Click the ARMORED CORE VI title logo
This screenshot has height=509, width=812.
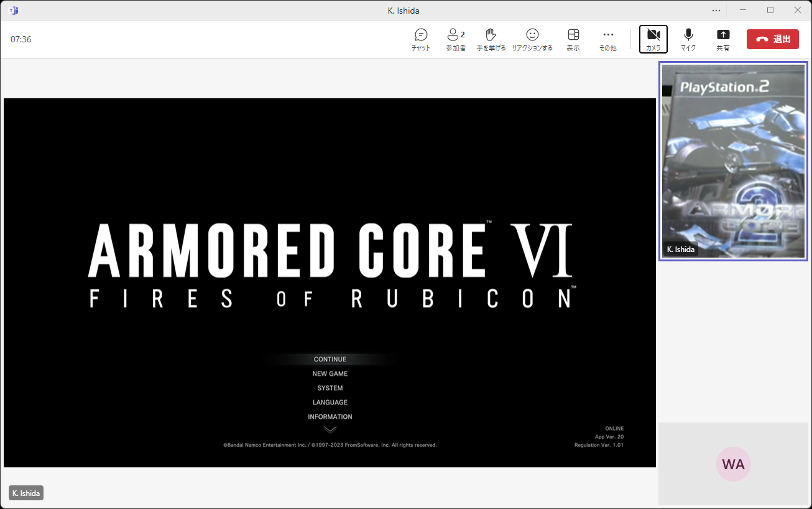pos(330,249)
